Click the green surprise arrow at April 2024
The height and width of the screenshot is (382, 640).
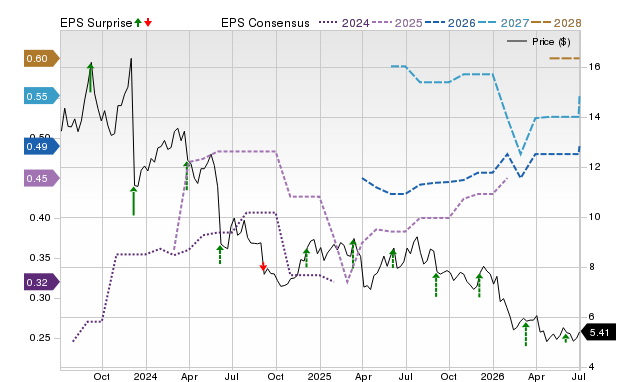click(x=187, y=175)
